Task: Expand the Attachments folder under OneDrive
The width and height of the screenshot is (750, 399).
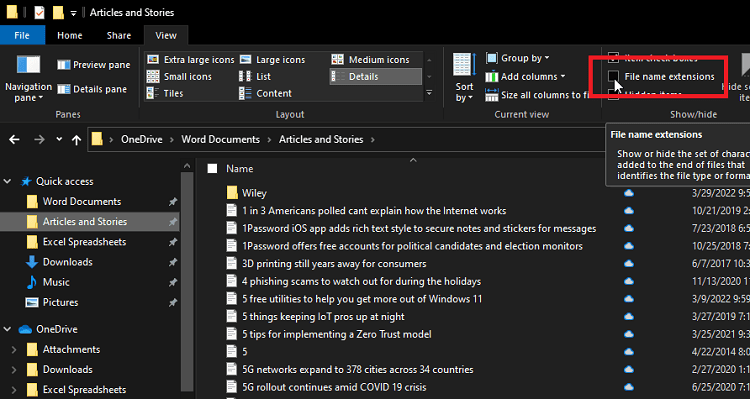Action: 14,350
